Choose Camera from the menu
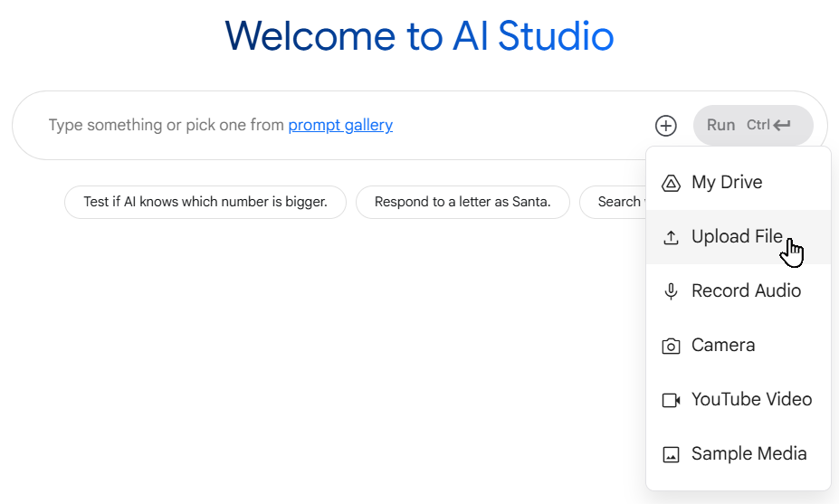This screenshot has width=839, height=504. (739, 345)
